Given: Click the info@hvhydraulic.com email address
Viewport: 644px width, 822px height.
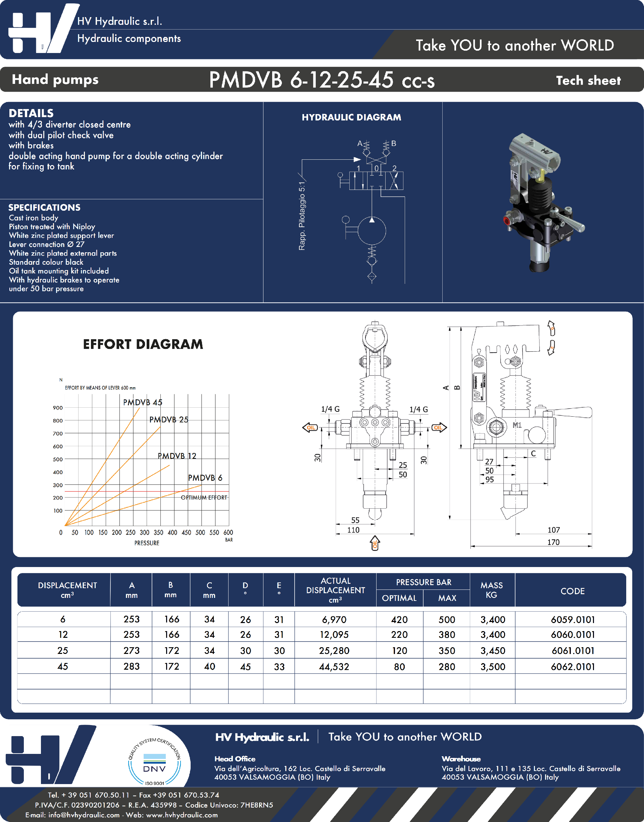Looking at the screenshot, I should [84, 815].
